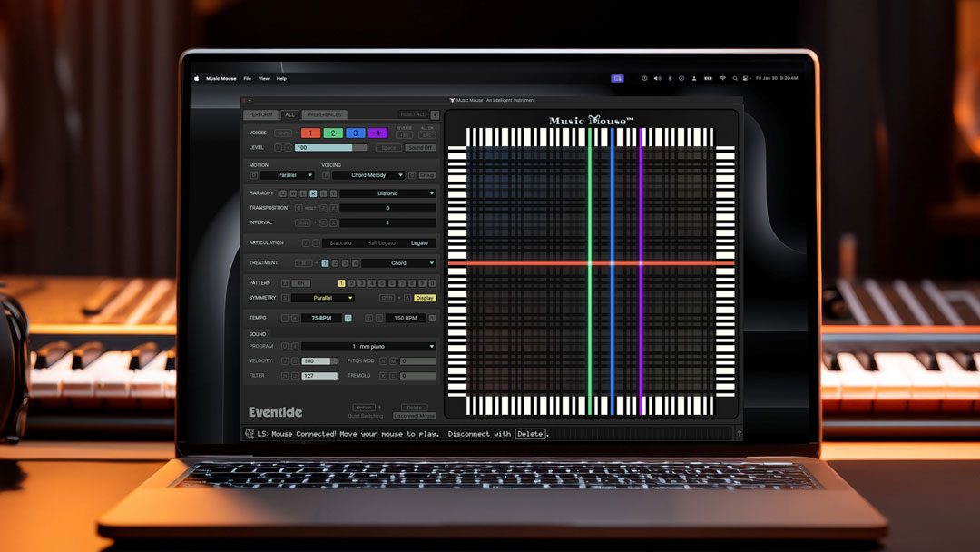Image resolution: width=980 pixels, height=552 pixels.
Task: Toggle the Pattern ON switch
Action: [x=301, y=282]
